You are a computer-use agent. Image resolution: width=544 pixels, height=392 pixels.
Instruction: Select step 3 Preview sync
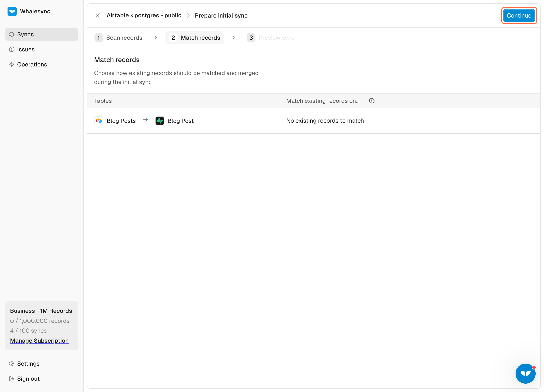pos(271,38)
